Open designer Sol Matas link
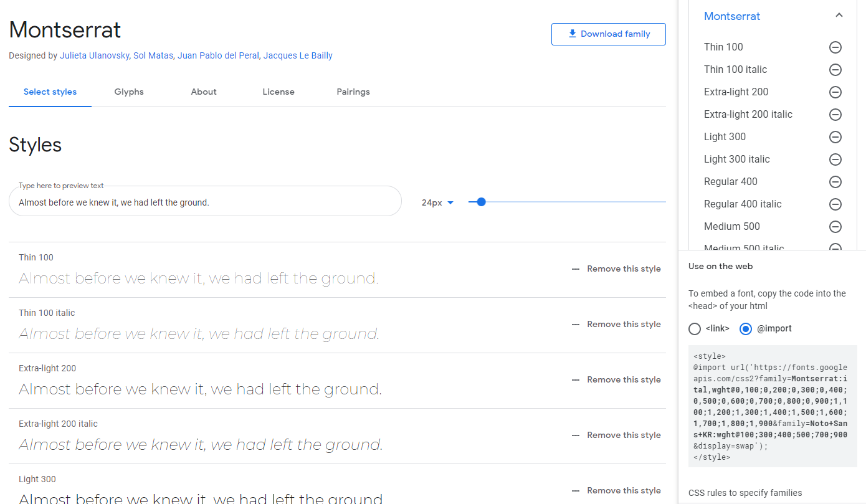866x504 pixels. click(153, 55)
